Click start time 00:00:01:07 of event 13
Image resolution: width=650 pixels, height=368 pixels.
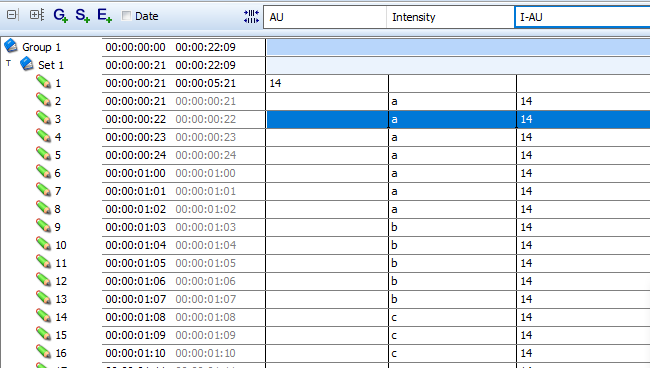136,299
